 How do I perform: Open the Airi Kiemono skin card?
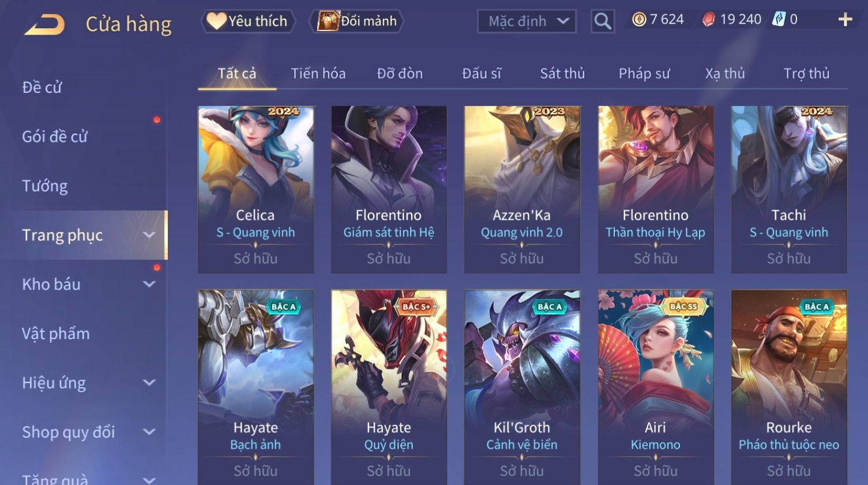tap(655, 387)
